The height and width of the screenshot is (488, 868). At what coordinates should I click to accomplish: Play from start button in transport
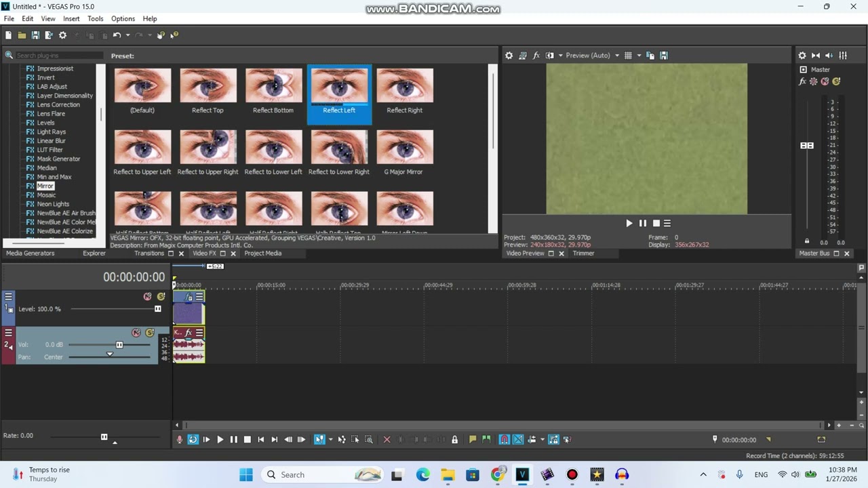point(207,440)
